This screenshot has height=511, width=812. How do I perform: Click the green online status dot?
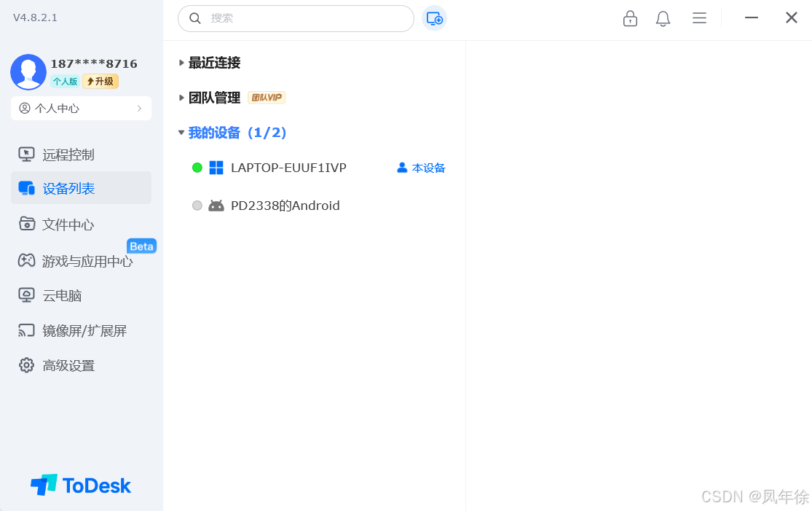coord(197,168)
